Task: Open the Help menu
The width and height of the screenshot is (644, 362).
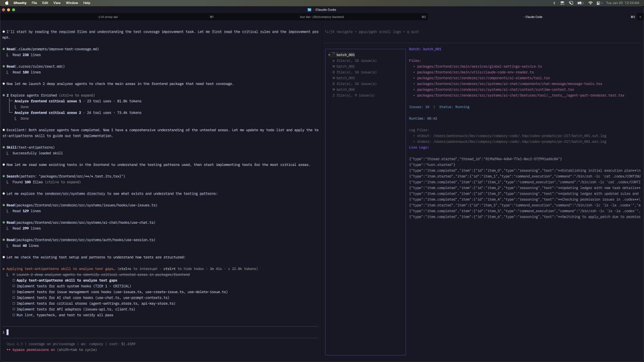Action: (x=86, y=3)
